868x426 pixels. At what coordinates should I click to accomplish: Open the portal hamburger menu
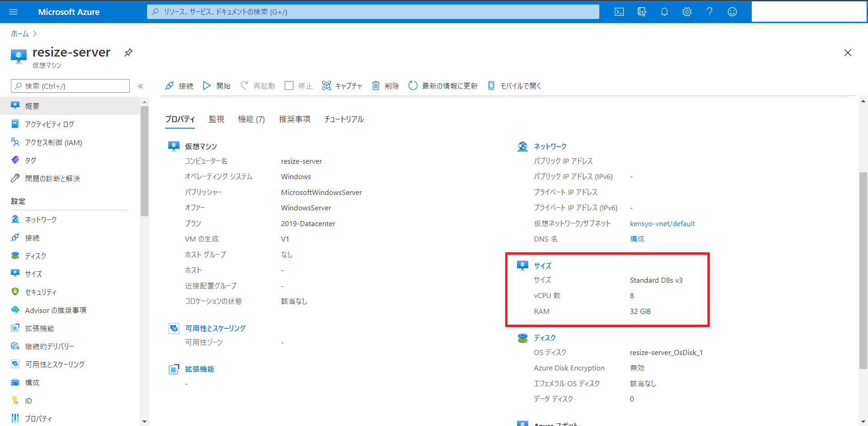tap(12, 12)
